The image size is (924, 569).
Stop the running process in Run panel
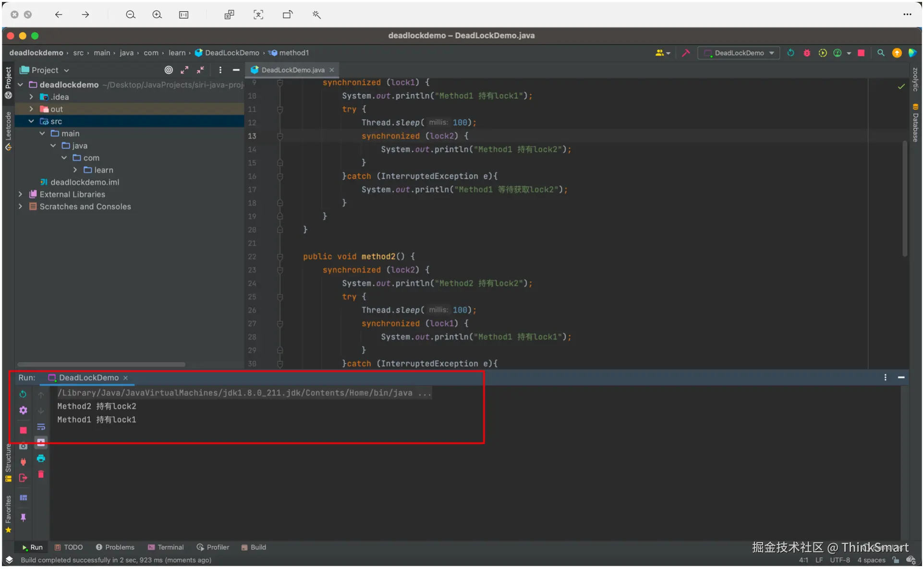tap(23, 431)
